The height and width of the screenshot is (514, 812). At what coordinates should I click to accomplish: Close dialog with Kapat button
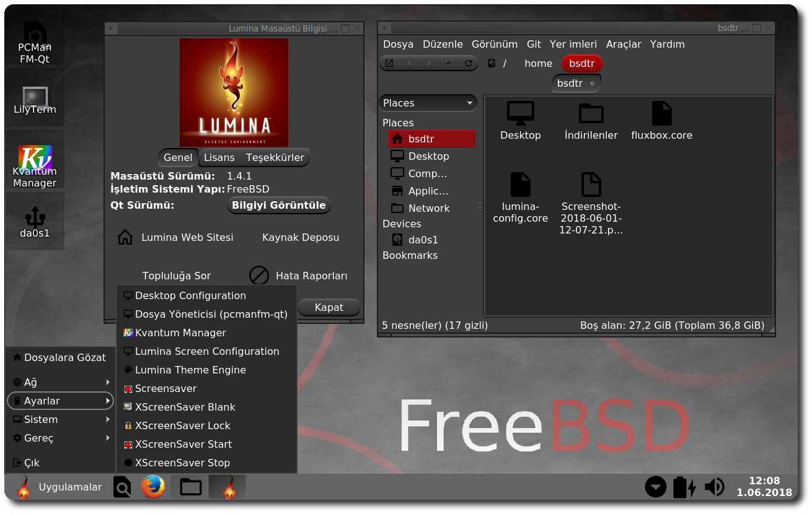[329, 307]
